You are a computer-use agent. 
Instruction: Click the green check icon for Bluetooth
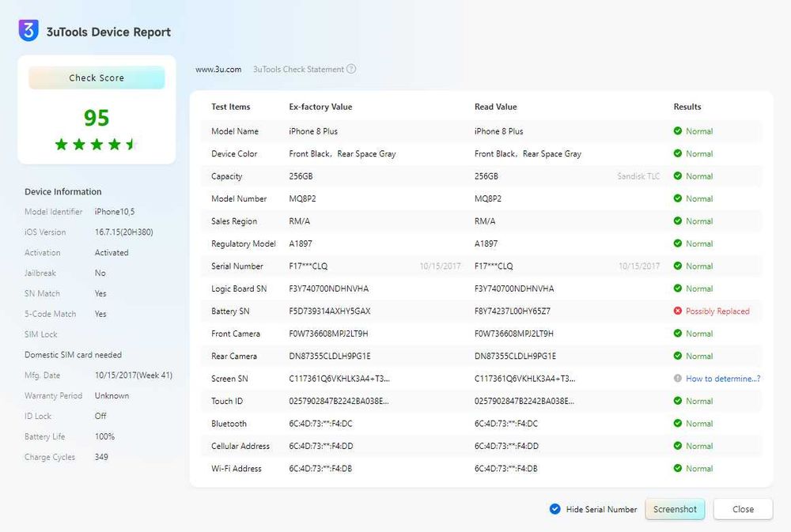click(678, 423)
